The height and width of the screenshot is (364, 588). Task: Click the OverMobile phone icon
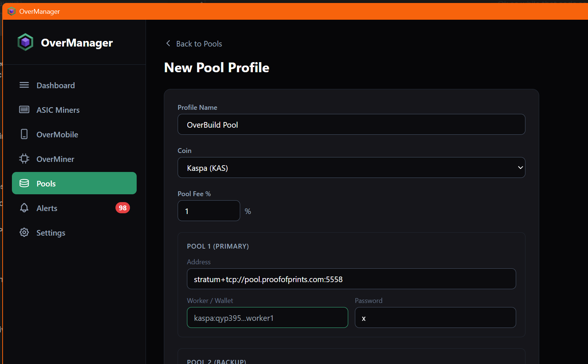(24, 134)
